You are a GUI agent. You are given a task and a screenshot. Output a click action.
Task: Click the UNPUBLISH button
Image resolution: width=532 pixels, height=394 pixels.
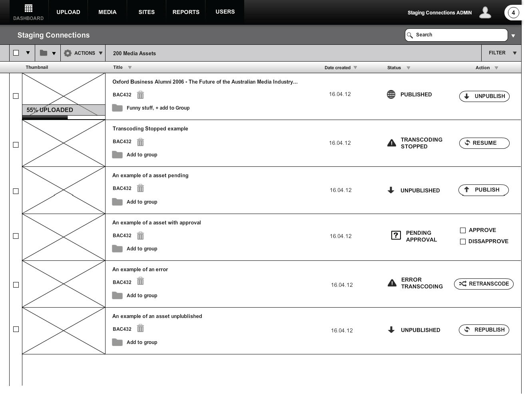coord(484,96)
